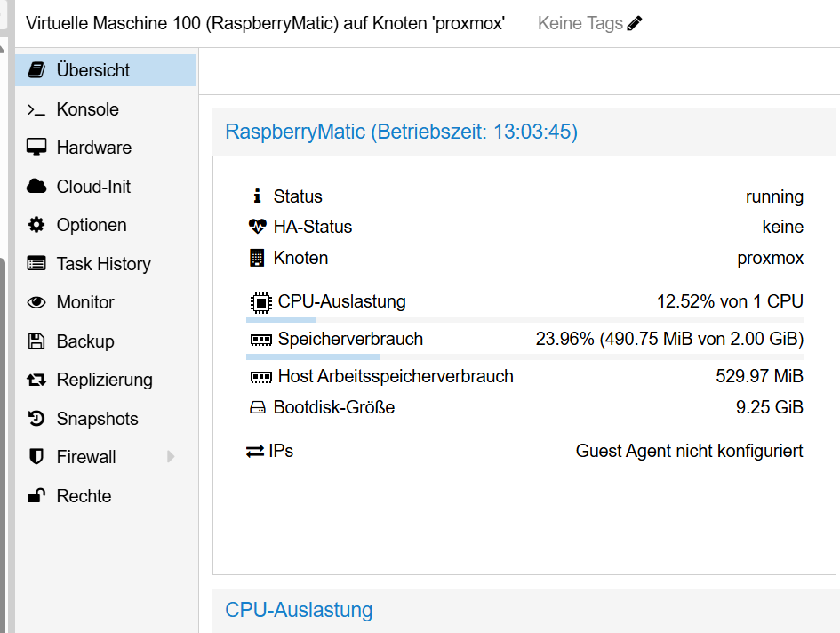840x633 pixels.
Task: Switch to the Hardware section
Action: (x=106, y=148)
